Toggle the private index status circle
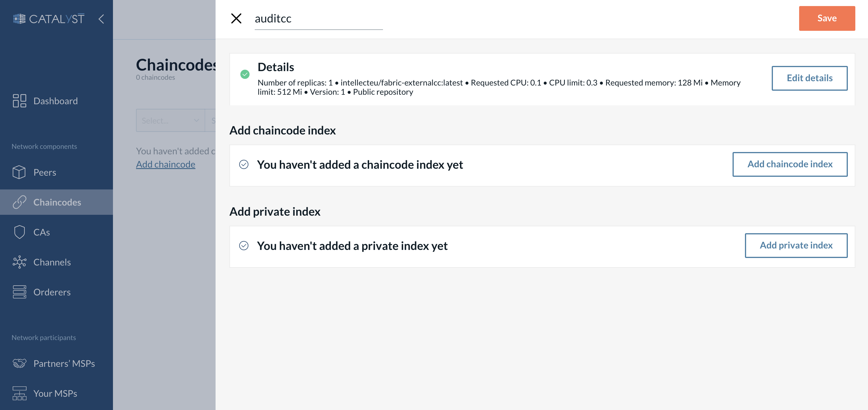868x410 pixels. pos(244,246)
